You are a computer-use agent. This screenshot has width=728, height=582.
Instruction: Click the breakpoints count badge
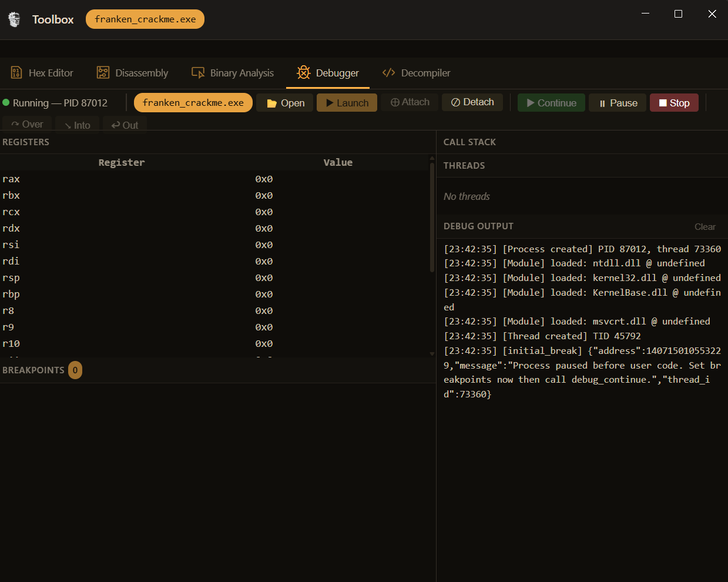[75, 370]
